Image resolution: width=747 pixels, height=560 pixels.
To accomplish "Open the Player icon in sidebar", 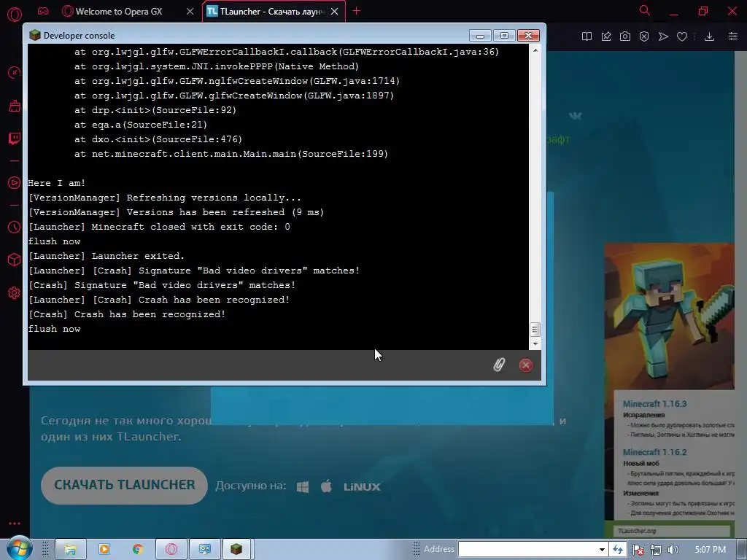I will click(15, 183).
